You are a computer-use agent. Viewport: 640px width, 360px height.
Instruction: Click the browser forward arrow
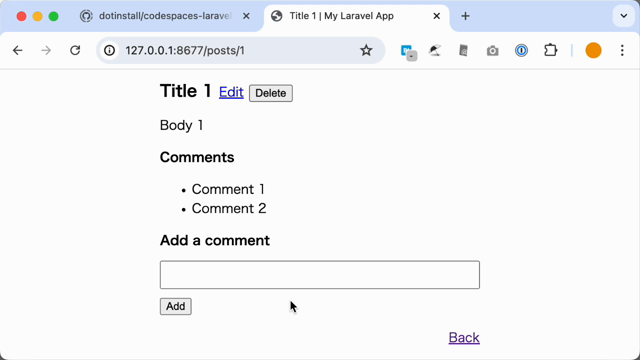coord(46,51)
